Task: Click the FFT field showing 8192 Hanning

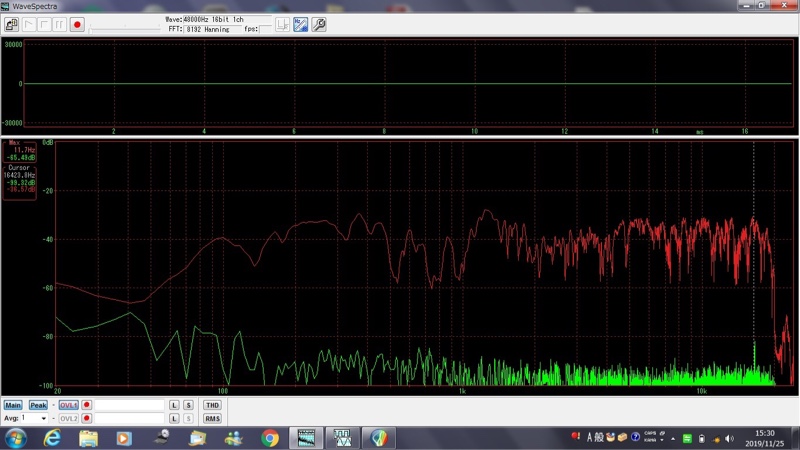Action: pos(212,30)
